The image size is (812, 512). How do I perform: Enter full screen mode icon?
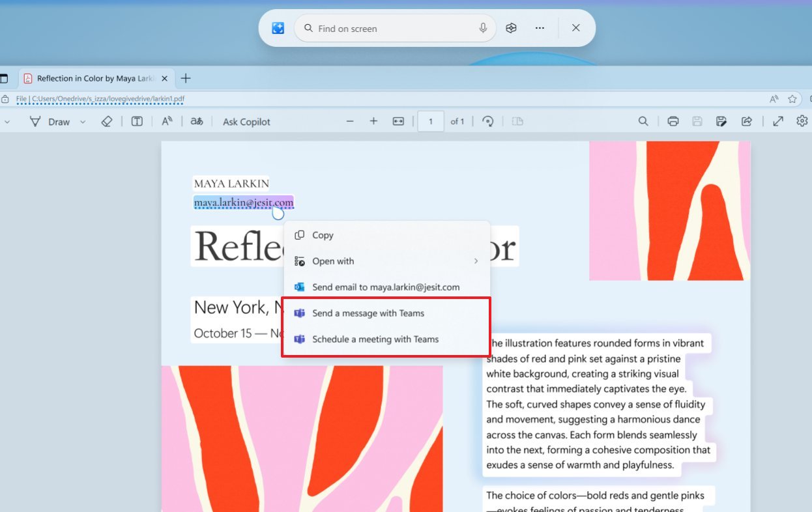click(778, 121)
